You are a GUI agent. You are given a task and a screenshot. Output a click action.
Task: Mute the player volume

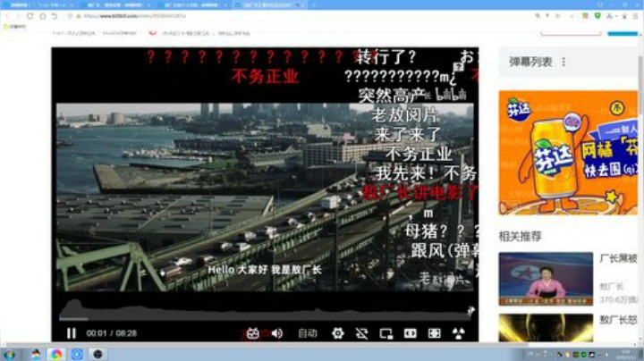pyautogui.click(x=277, y=333)
